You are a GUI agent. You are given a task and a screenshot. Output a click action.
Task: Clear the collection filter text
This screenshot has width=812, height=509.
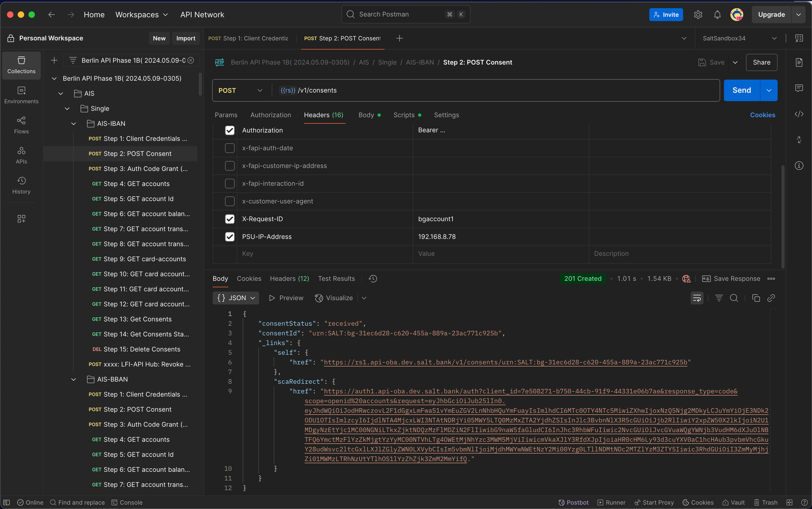point(191,61)
